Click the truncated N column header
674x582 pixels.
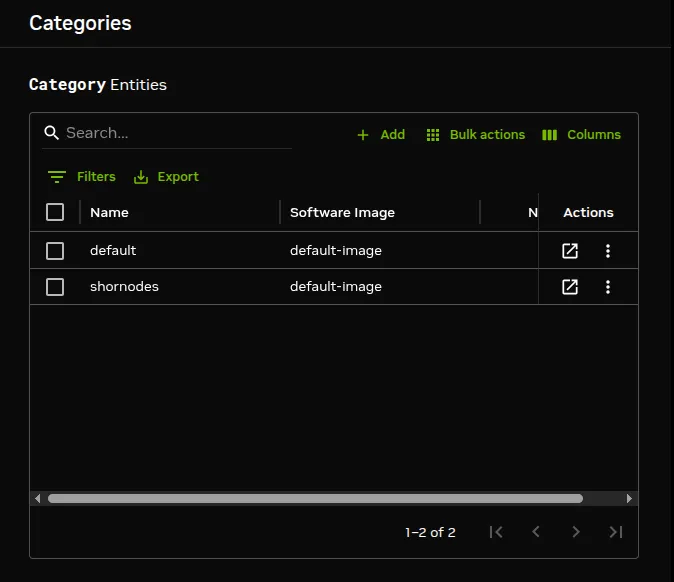point(533,212)
